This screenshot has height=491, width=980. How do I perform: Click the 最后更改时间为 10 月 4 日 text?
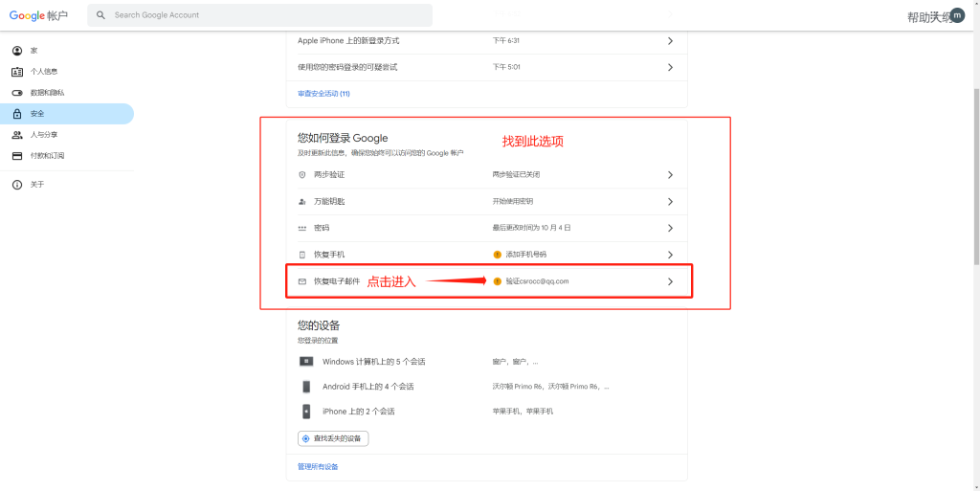[x=532, y=228]
